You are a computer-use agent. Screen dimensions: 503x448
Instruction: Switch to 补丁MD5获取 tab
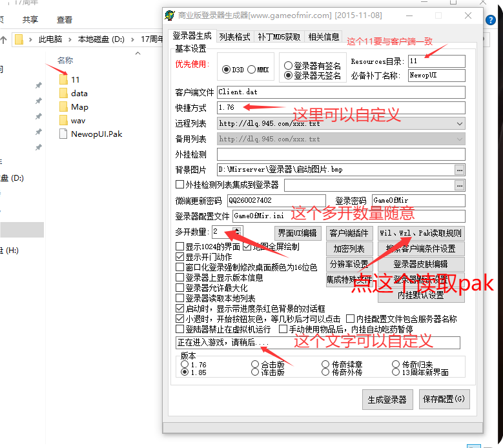[x=279, y=37]
